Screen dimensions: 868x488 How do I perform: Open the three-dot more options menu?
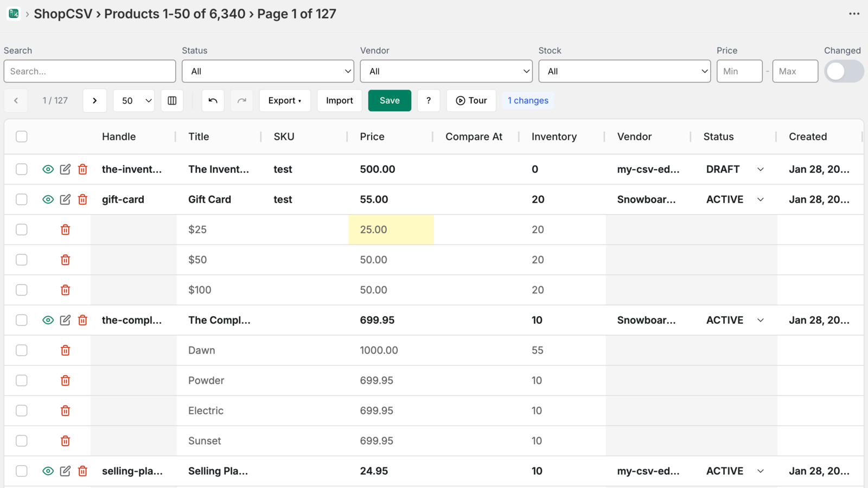click(x=854, y=14)
